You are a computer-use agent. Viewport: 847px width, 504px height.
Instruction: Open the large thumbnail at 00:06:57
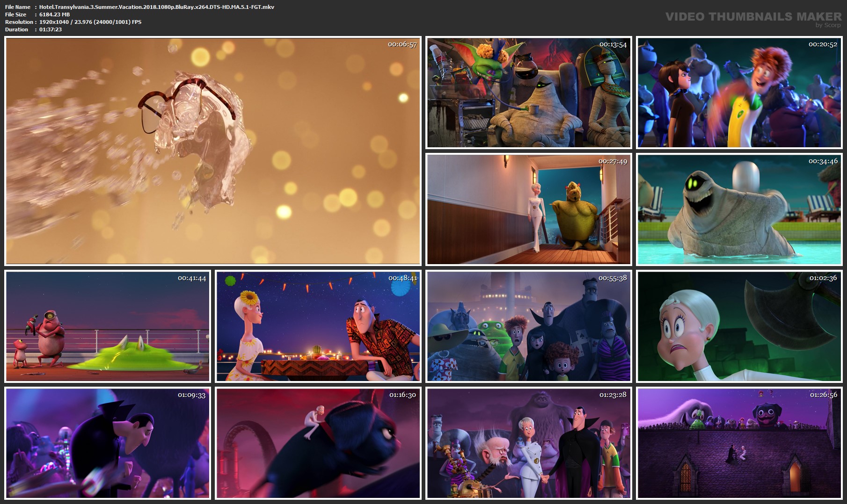click(213, 151)
